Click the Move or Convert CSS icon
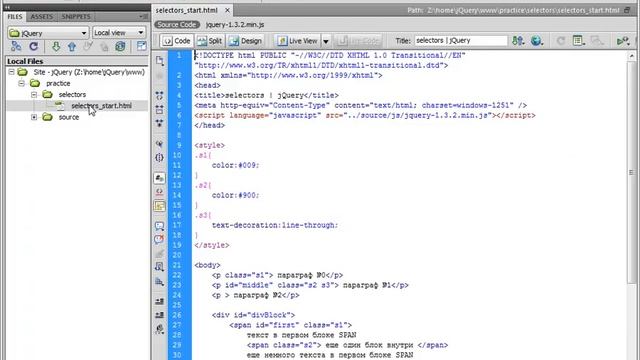Viewport: 640px width, 360px height. coord(160,281)
